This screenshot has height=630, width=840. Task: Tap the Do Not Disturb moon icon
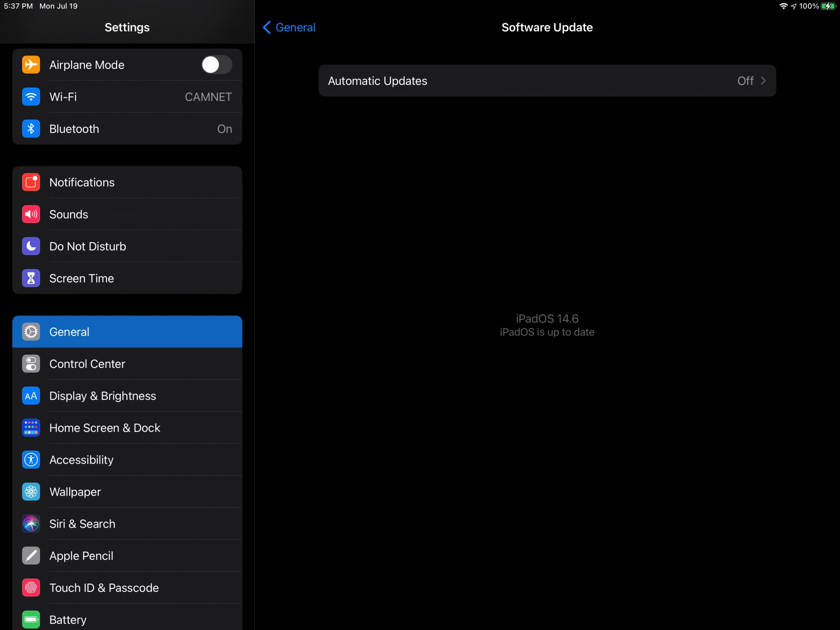pos(31,246)
